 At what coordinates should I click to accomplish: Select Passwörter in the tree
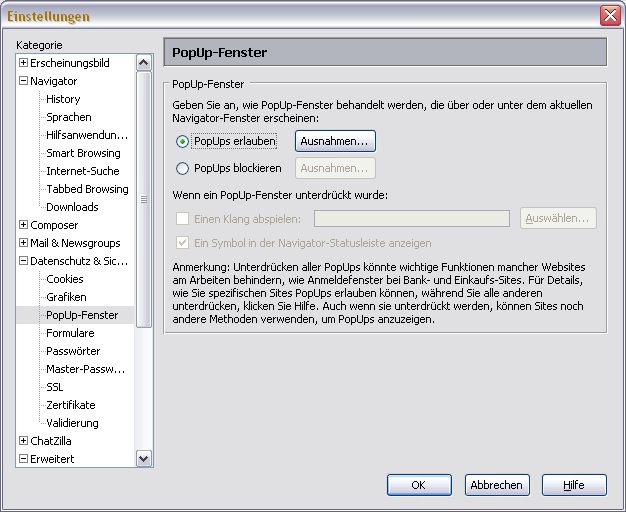point(73,351)
